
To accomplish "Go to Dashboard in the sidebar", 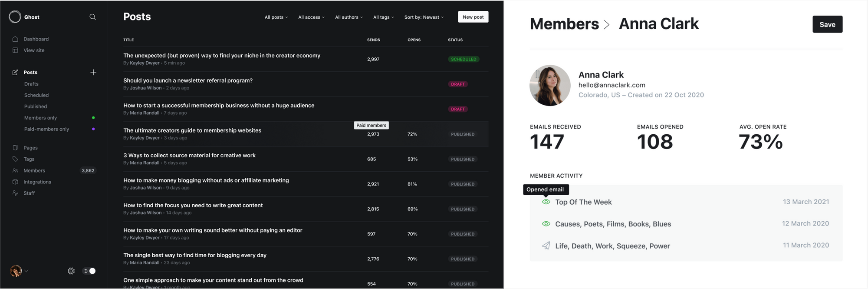I will click(x=36, y=39).
